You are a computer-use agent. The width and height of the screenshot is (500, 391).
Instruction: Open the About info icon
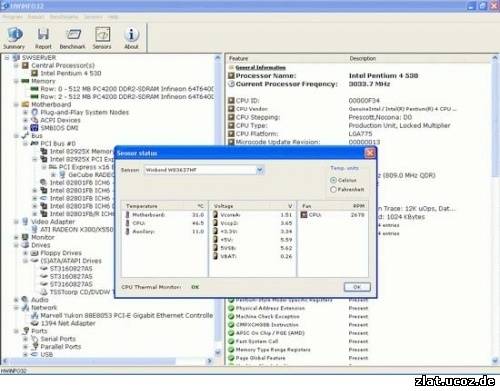coord(131,38)
